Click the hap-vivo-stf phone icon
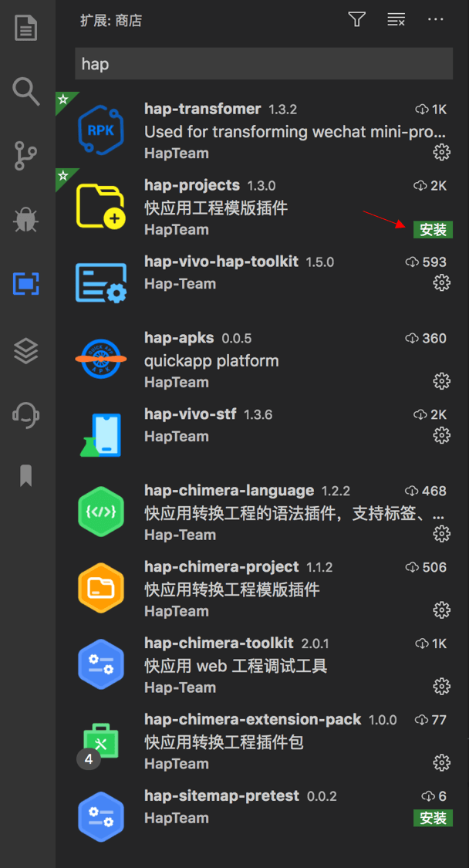 (x=101, y=436)
